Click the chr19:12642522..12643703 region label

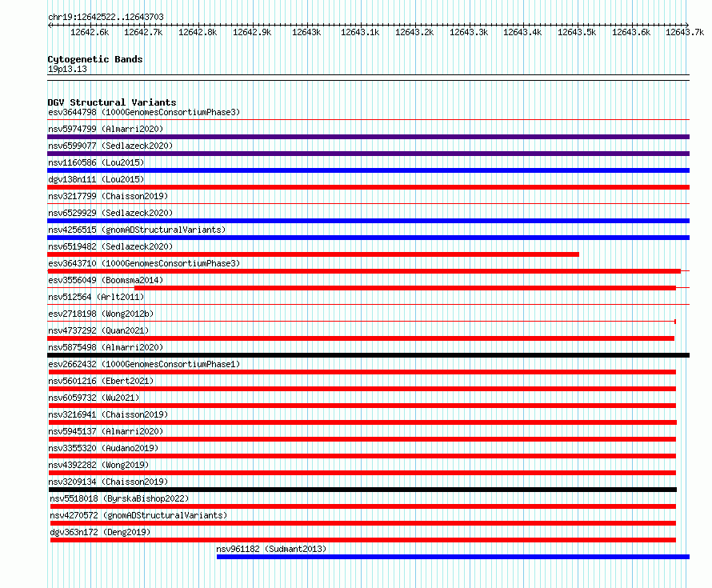click(x=106, y=17)
